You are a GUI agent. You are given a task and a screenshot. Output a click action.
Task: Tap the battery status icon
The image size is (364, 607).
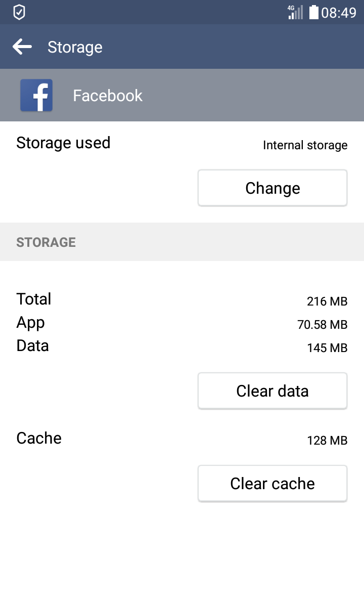314,12
